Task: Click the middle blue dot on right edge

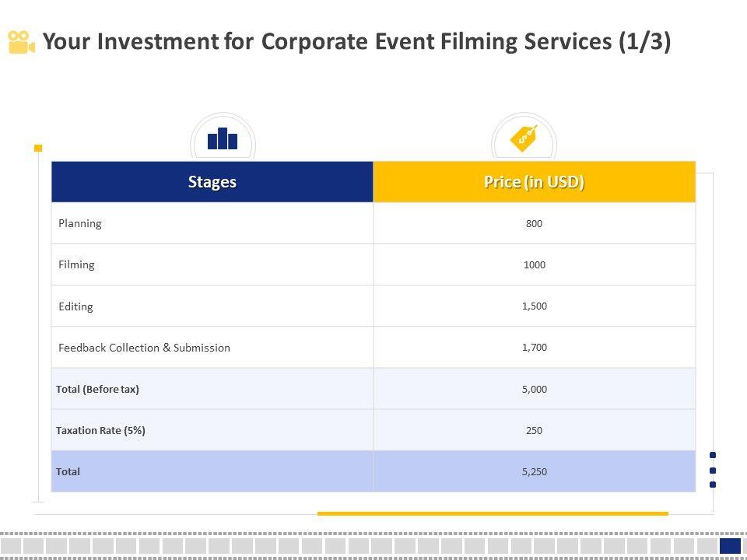Action: [713, 470]
